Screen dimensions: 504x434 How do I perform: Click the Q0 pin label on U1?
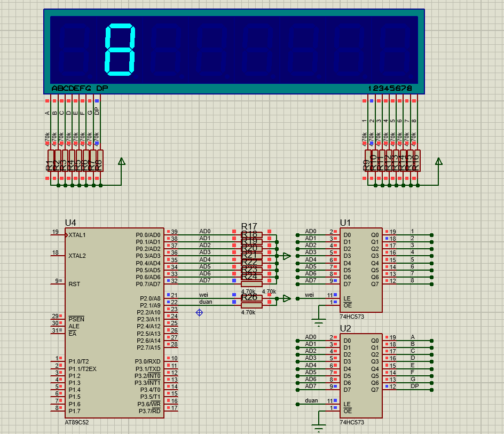point(375,235)
